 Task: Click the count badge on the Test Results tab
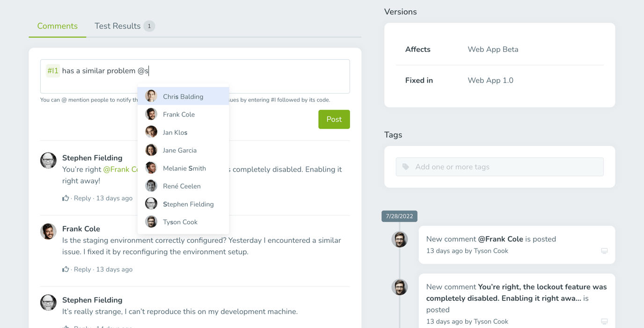pos(149,26)
